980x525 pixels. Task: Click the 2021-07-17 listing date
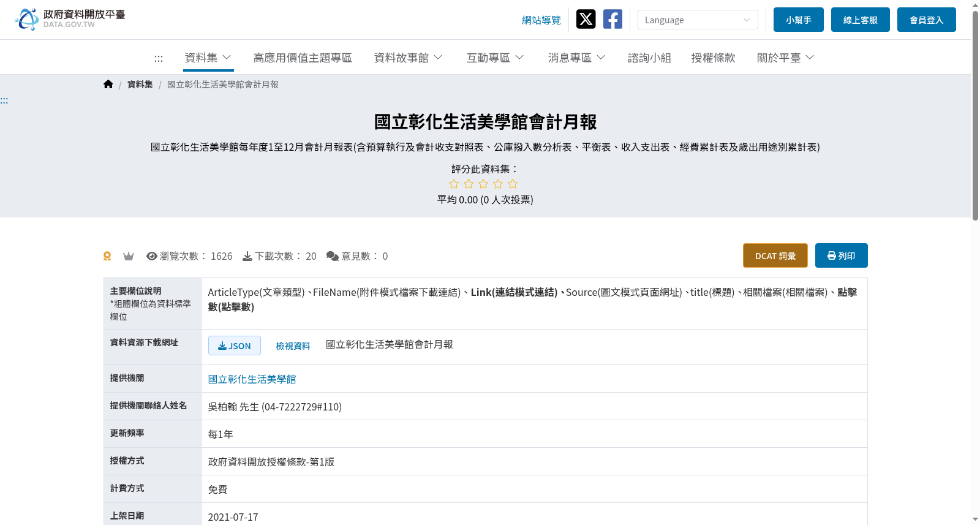[x=233, y=517]
